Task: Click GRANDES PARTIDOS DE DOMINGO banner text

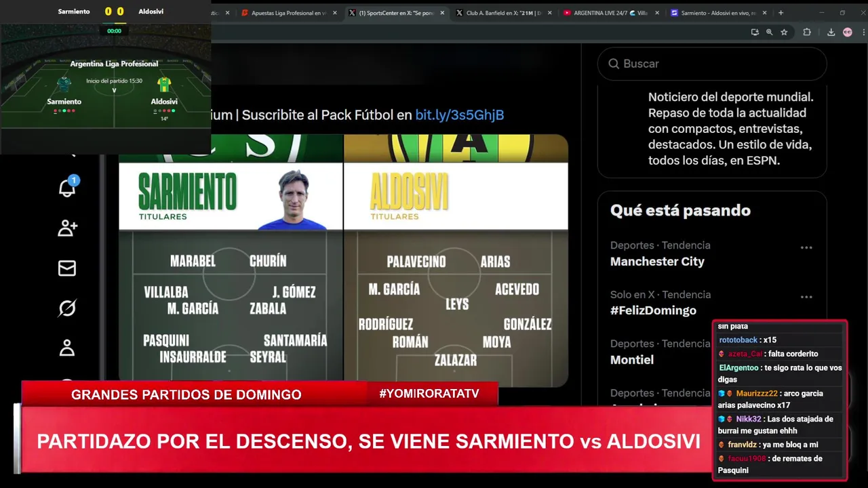Action: point(186,394)
